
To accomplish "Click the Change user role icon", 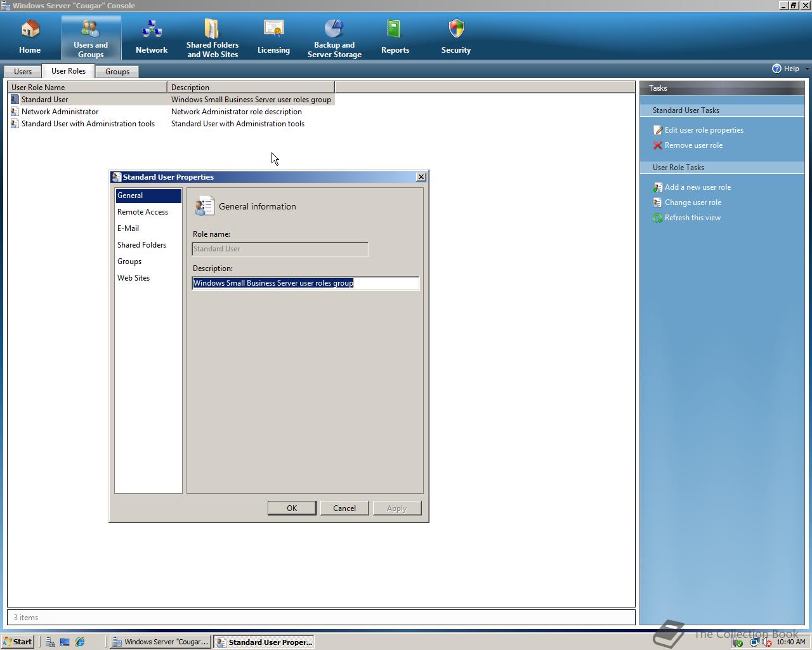I will [x=658, y=202].
